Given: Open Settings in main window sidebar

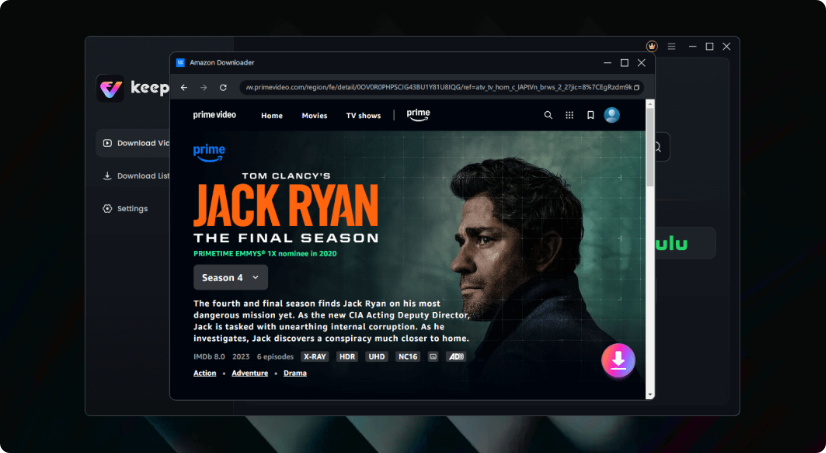Looking at the screenshot, I should click(x=125, y=209).
